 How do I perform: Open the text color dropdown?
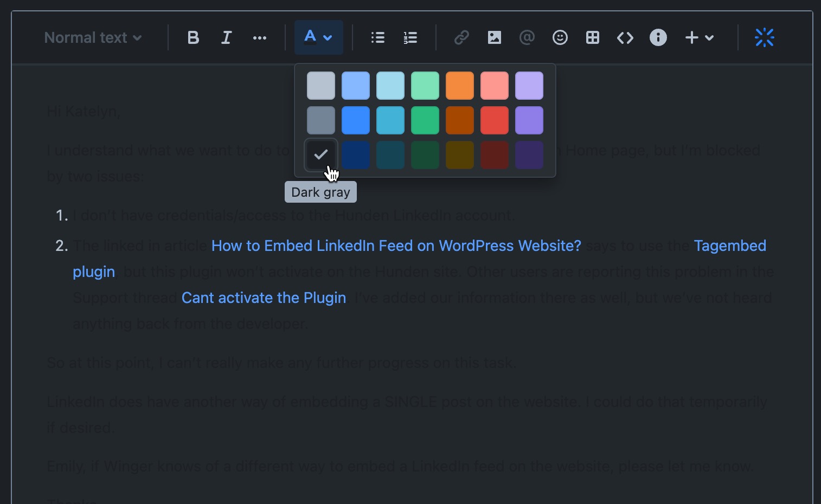(318, 37)
